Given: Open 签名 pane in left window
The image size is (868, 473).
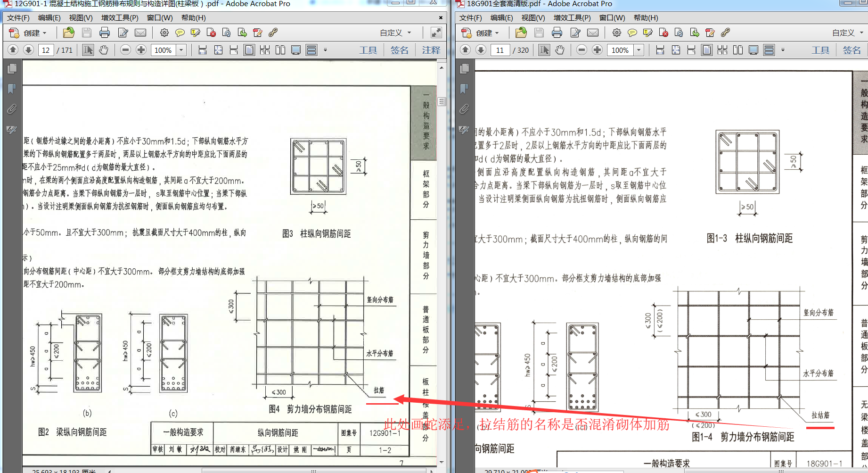Looking at the screenshot, I should tap(400, 50).
